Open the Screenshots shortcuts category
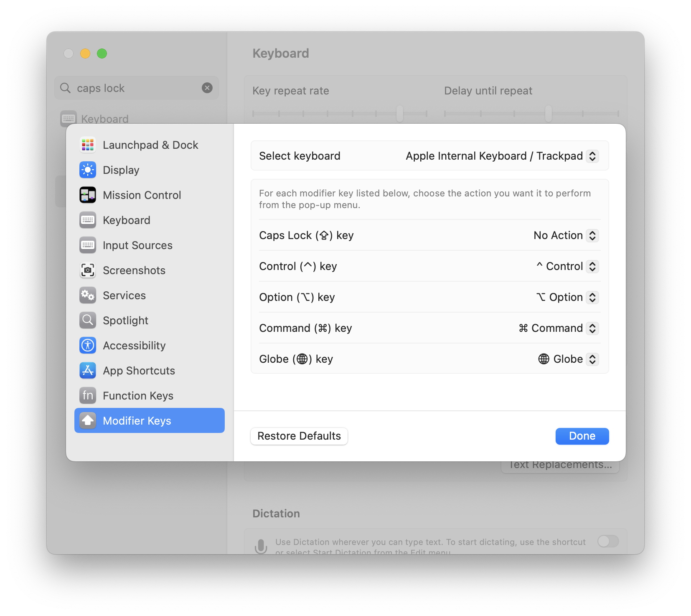This screenshot has width=691, height=616. (150, 270)
